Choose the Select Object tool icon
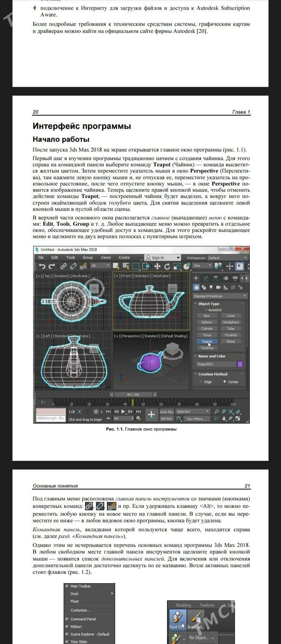Viewport: 281px width, 644px height. pyautogui.click(x=116, y=266)
